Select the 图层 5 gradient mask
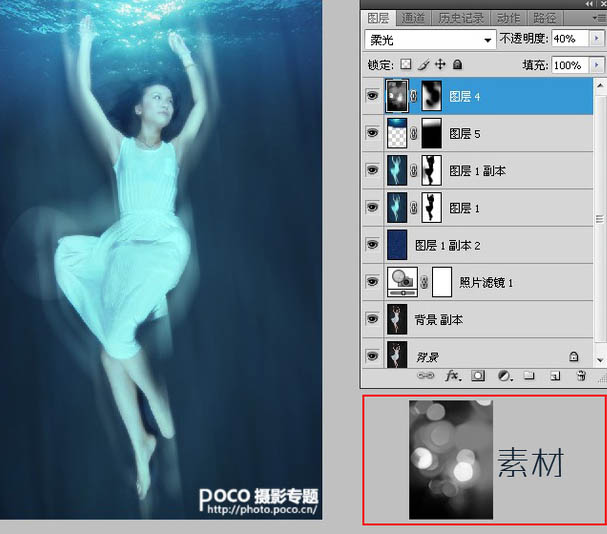This screenshot has width=607, height=534. [x=431, y=133]
